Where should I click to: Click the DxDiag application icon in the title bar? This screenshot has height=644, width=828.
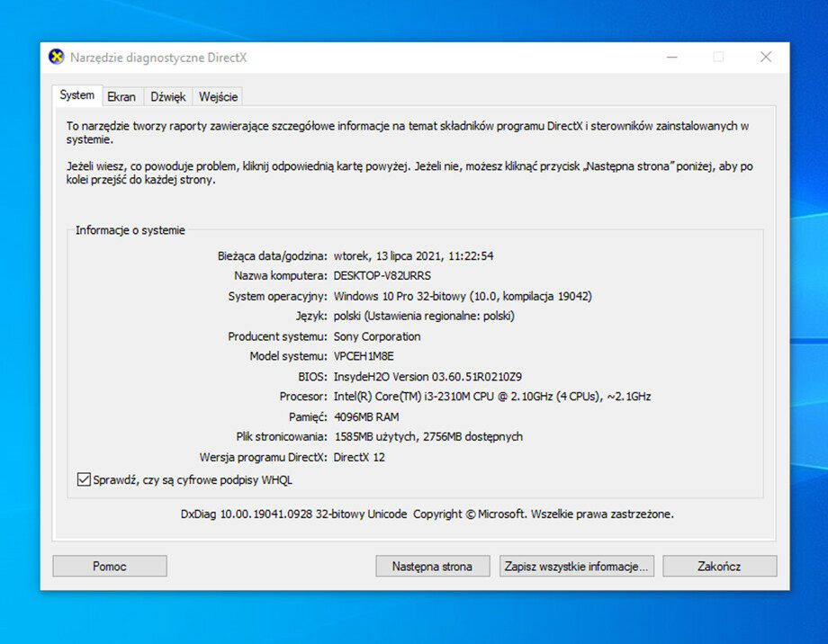pyautogui.click(x=56, y=56)
